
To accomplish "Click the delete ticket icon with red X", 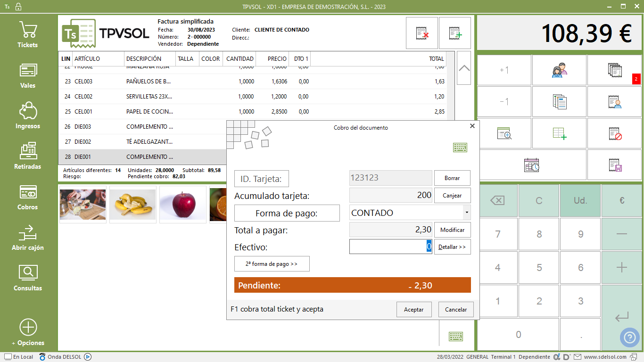I will pos(422,33).
